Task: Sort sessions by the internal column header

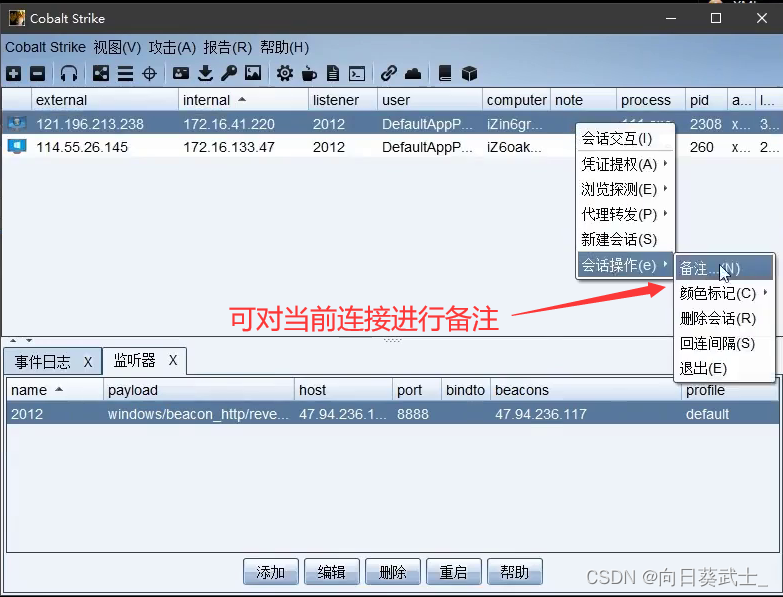Action: [243, 100]
